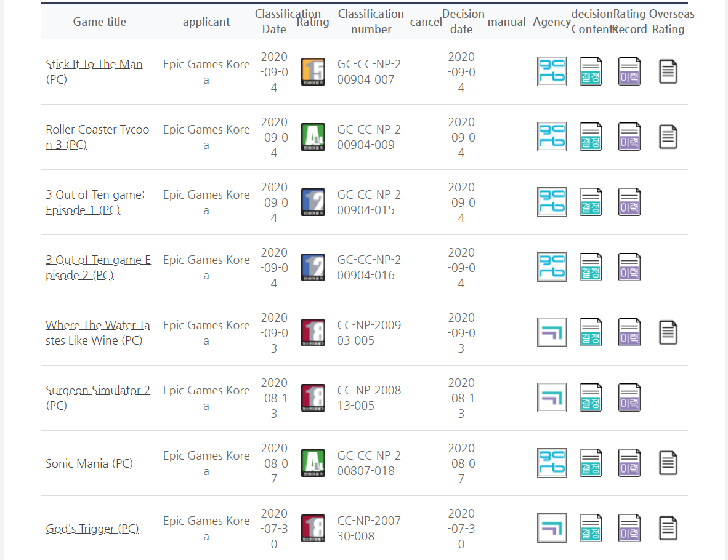Select classification number GC-CC-NP-200807-018
Screen dimensions: 728x560
point(369,463)
